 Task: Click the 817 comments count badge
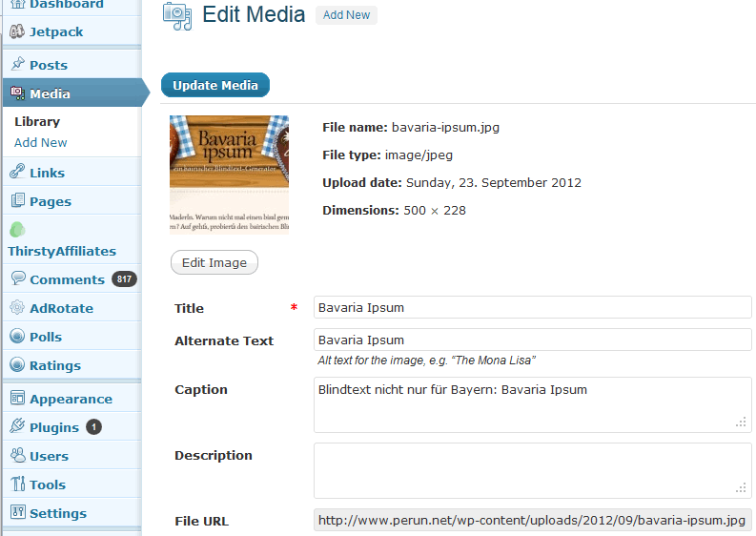[124, 278]
